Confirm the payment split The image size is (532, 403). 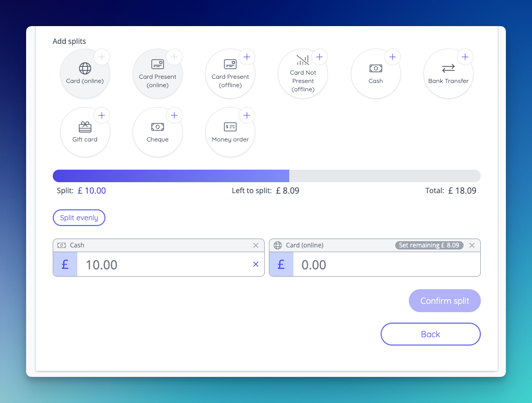(444, 301)
